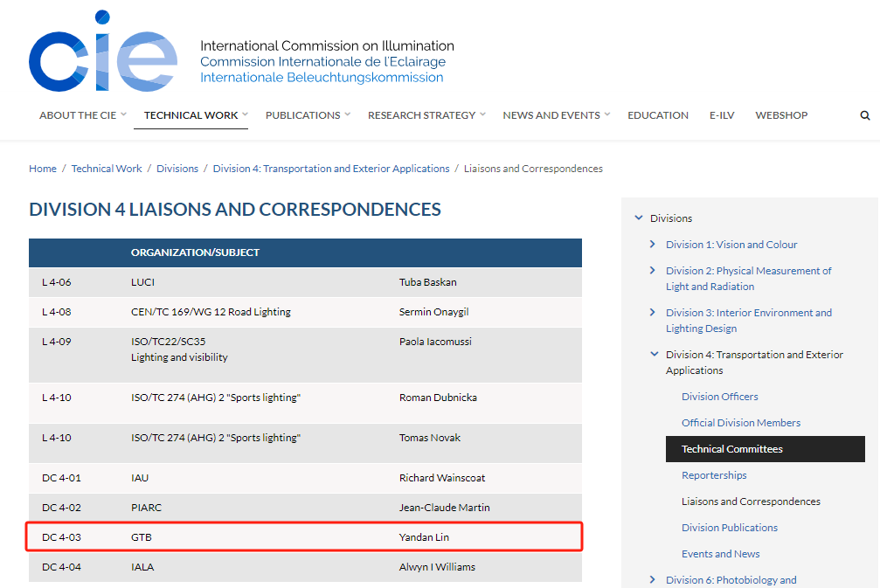The height and width of the screenshot is (588, 880).
Task: Expand Division 3 chevron in sidebar
Action: click(652, 313)
